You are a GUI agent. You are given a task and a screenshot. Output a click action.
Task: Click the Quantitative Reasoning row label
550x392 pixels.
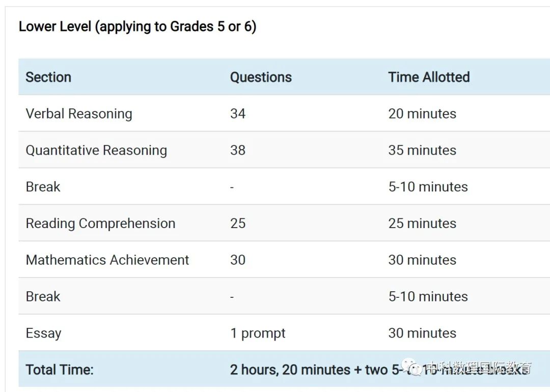96,150
